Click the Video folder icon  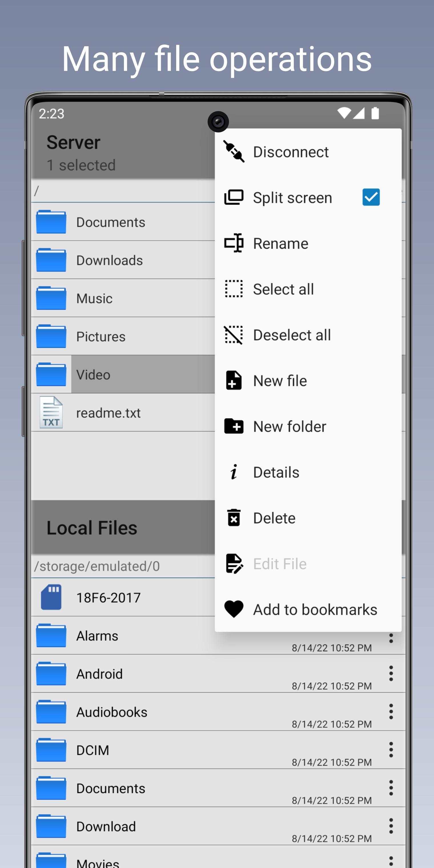pos(51,374)
